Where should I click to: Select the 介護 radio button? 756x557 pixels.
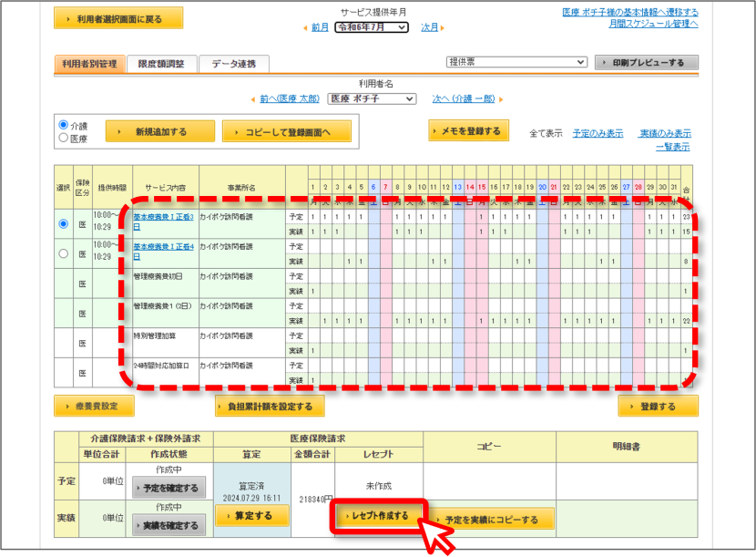point(63,125)
